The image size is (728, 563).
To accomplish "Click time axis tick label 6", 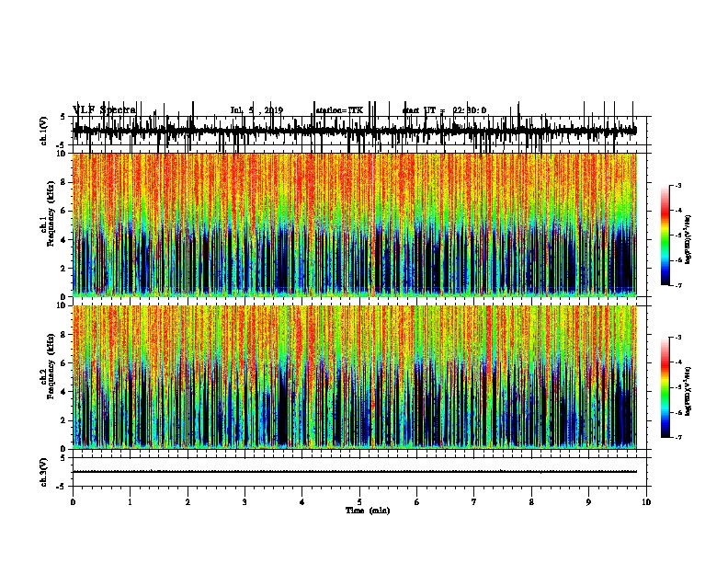I will click(417, 502).
